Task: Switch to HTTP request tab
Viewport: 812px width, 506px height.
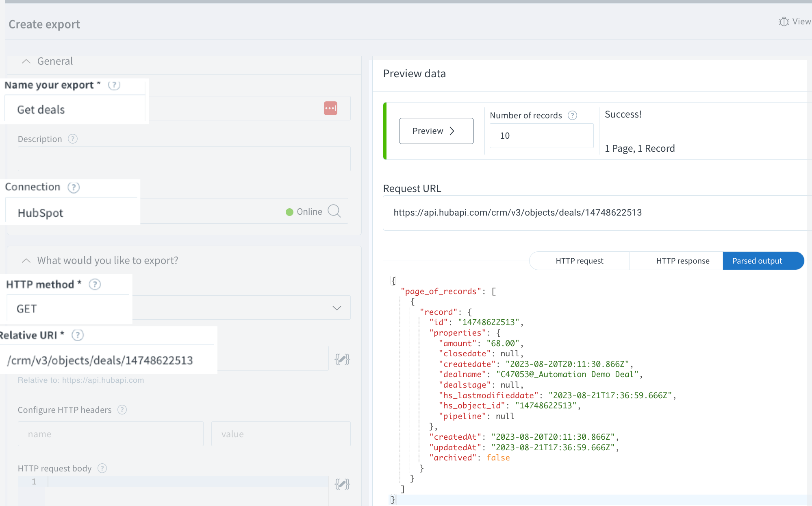Action: (580, 261)
